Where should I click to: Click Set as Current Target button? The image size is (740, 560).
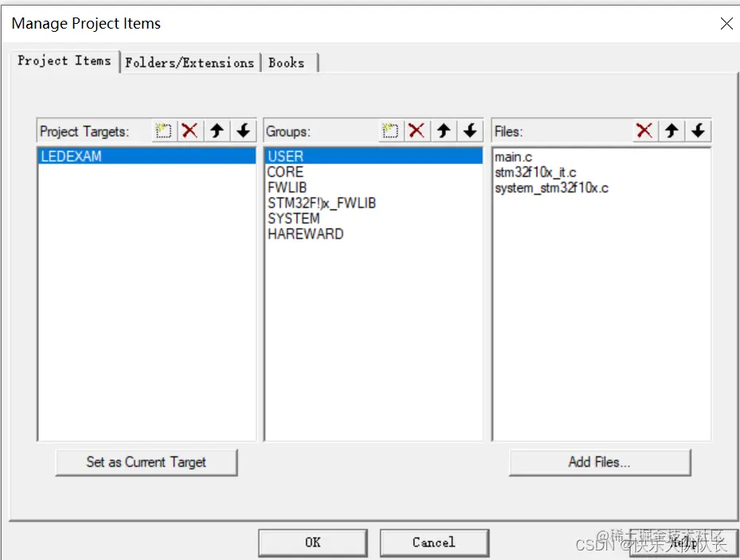pyautogui.click(x=146, y=462)
